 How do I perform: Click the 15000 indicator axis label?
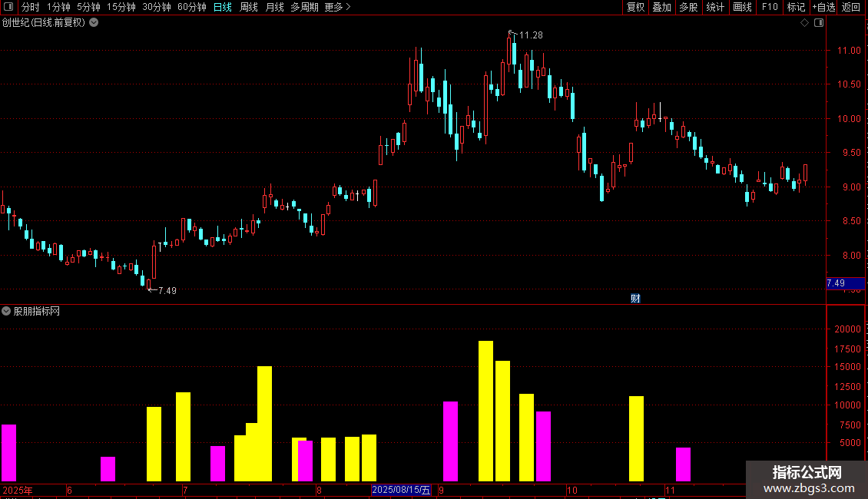click(847, 367)
